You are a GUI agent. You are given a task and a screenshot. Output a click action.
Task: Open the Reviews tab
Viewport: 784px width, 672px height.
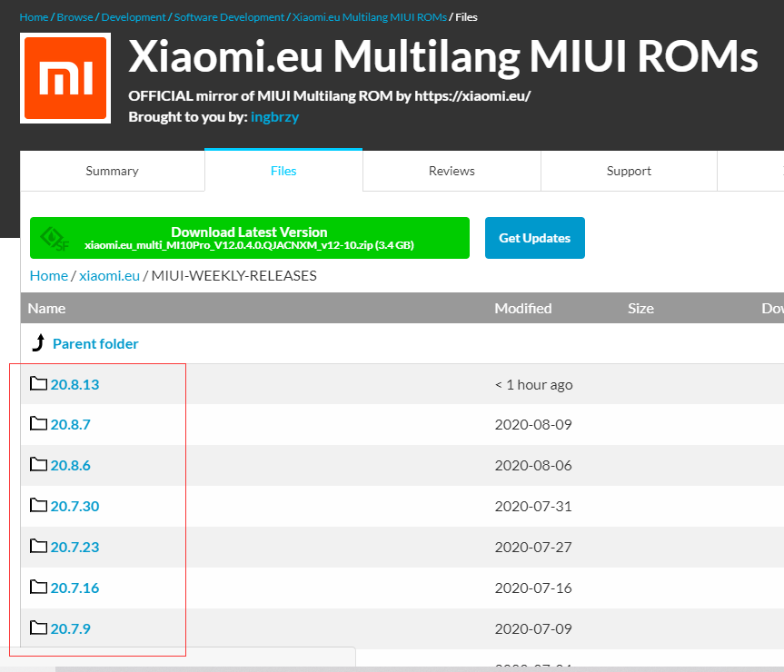click(452, 171)
